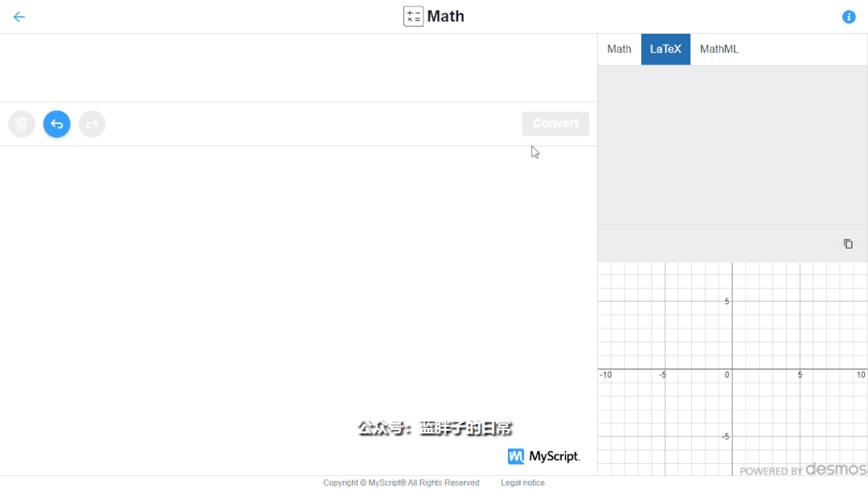Click inside the gray LaTeX output box

pyautogui.click(x=731, y=145)
